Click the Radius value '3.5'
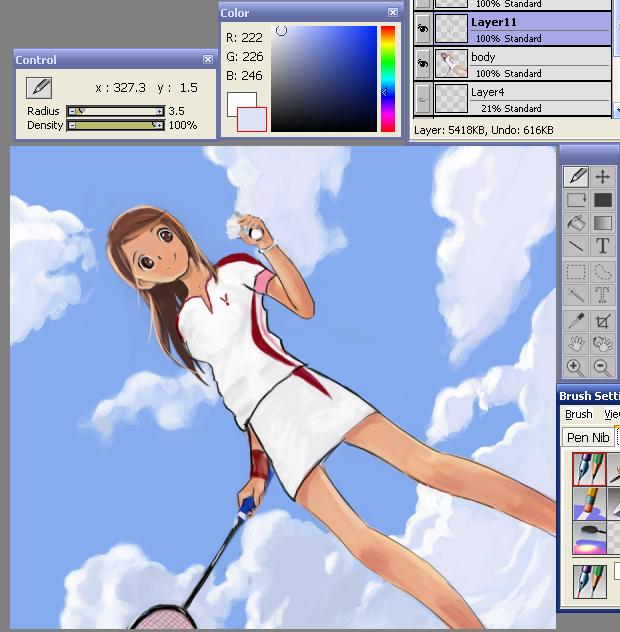Image resolution: width=620 pixels, height=632 pixels. coord(177,111)
